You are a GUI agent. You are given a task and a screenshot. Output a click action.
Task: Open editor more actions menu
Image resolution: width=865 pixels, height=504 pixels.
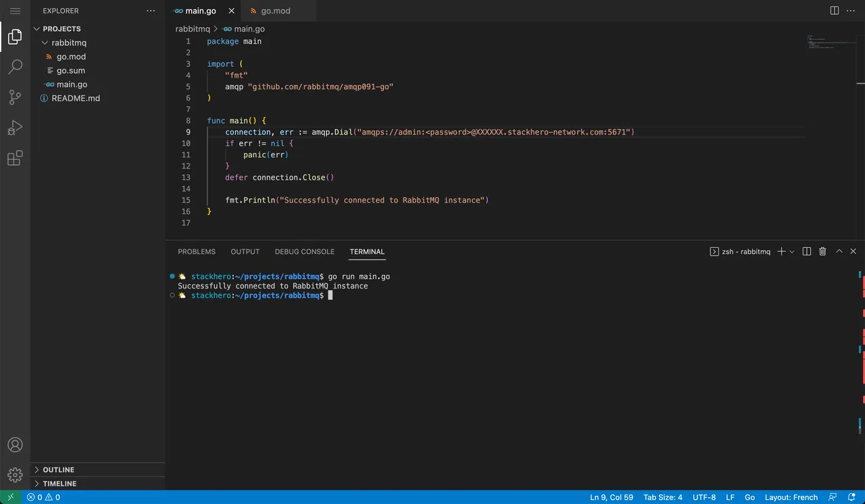click(851, 11)
